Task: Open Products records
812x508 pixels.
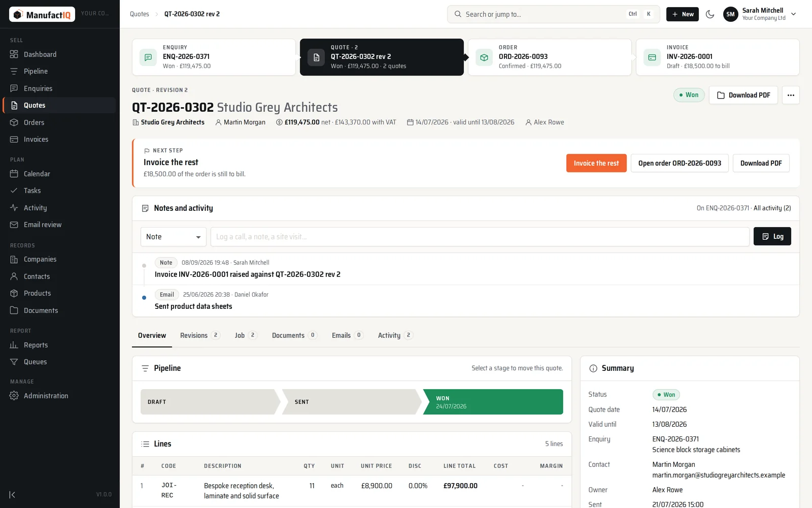Action: 59,293
